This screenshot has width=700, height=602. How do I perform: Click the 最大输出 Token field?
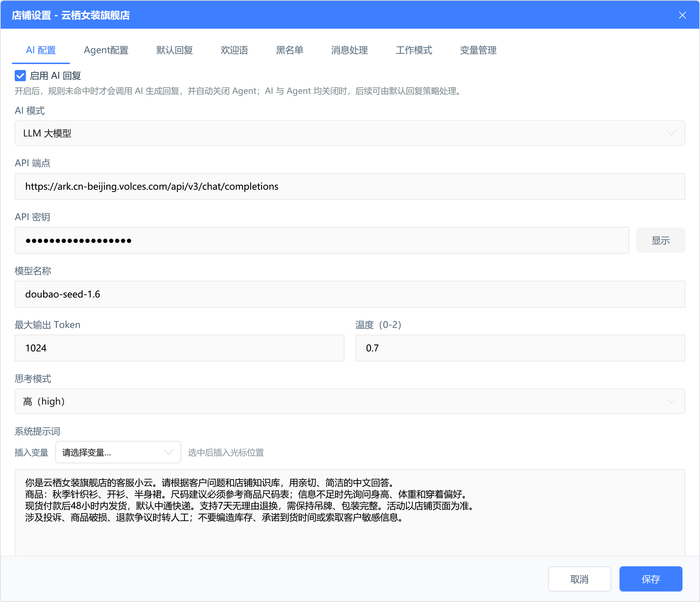pyautogui.click(x=179, y=348)
